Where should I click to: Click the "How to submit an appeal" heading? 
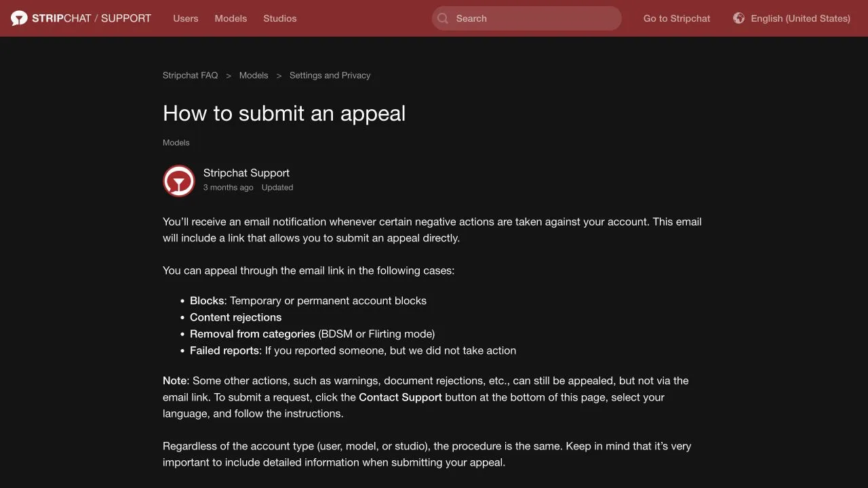[284, 113]
